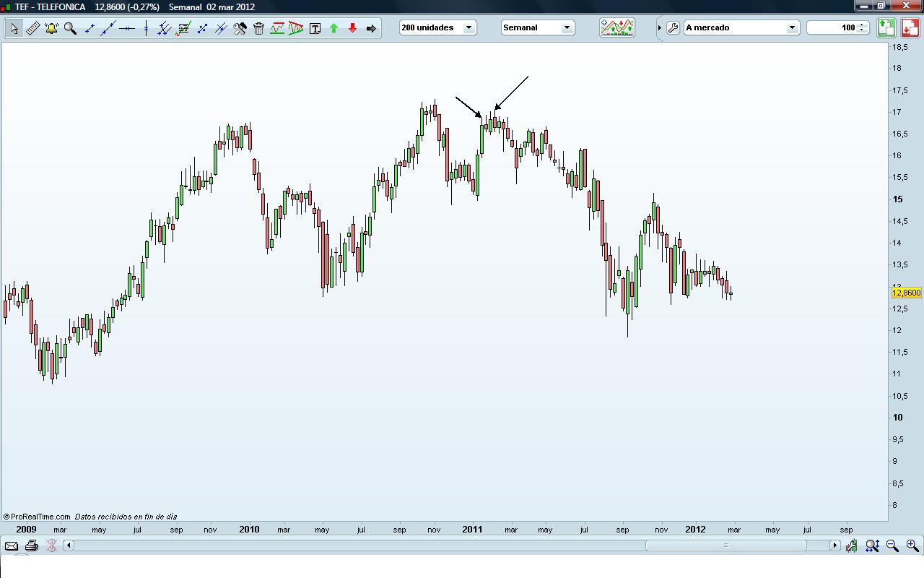This screenshot has height=578, width=924.
Task: Click the crossed-out red icon in bottom bar
Action: click(51, 545)
